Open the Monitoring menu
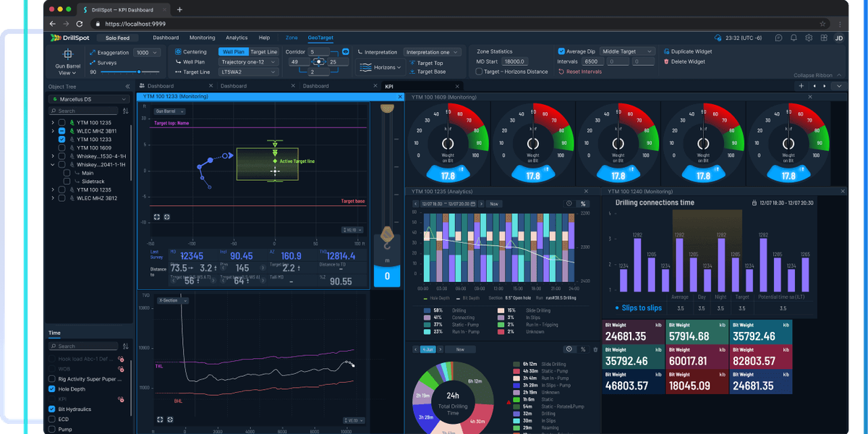The width and height of the screenshot is (868, 434). 202,38
